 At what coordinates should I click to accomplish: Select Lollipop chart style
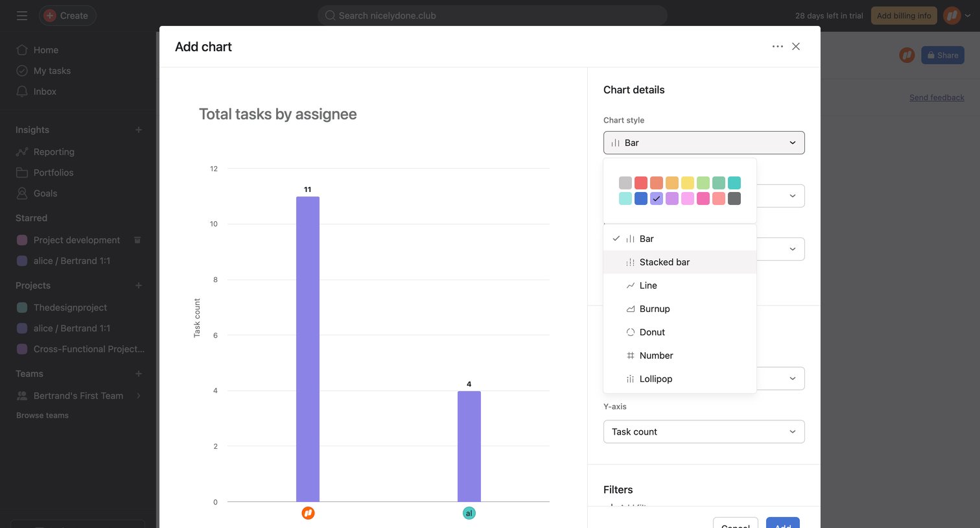tap(680, 379)
